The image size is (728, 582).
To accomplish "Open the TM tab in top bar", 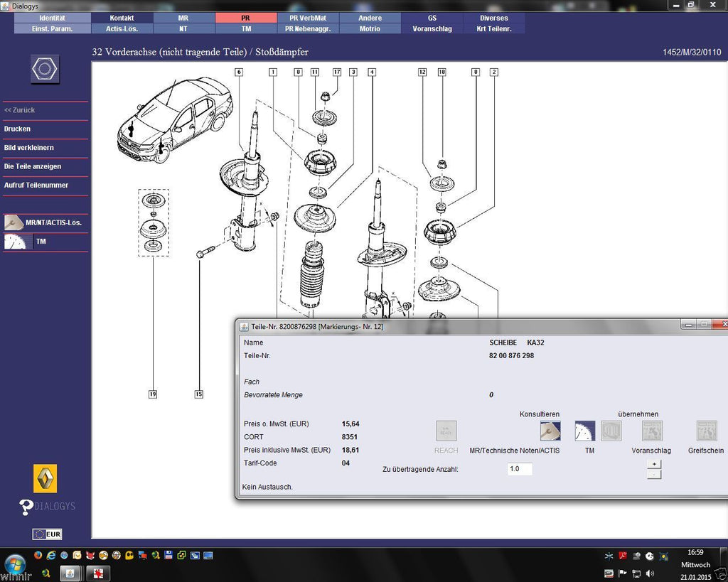I will point(245,28).
